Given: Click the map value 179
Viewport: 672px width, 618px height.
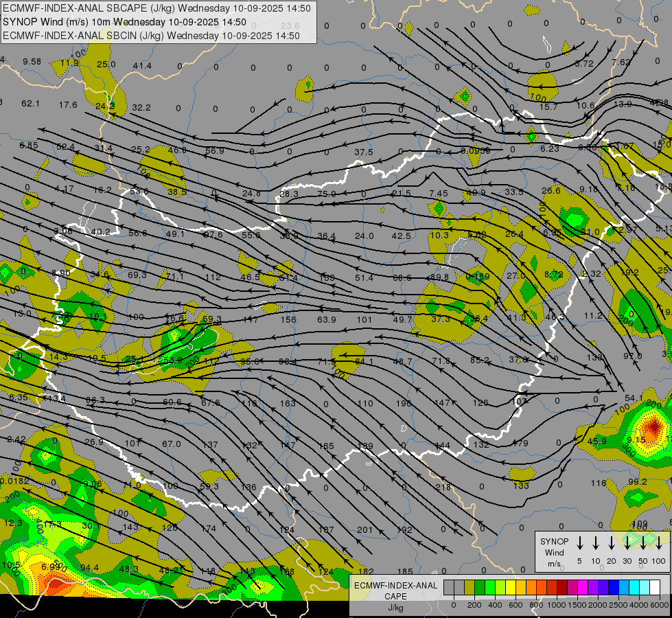Looking at the screenshot, I should tap(520, 443).
